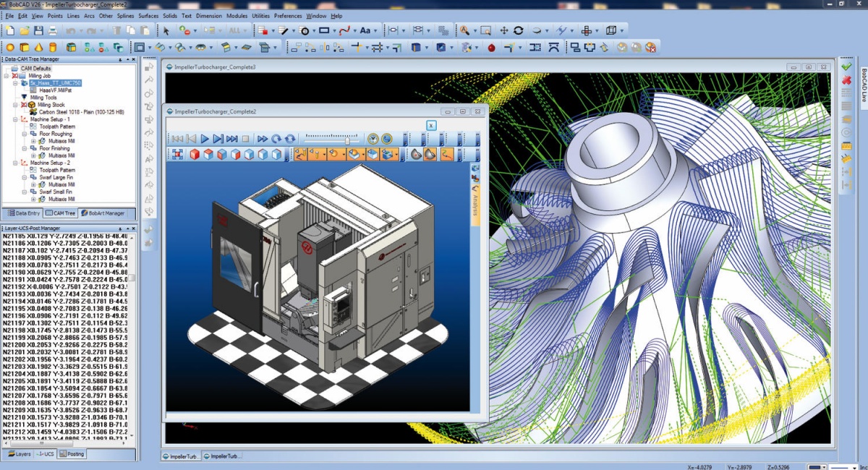This screenshot has width=868, height=470.
Task: Toggle the orange toolpath display button
Action: [300, 154]
